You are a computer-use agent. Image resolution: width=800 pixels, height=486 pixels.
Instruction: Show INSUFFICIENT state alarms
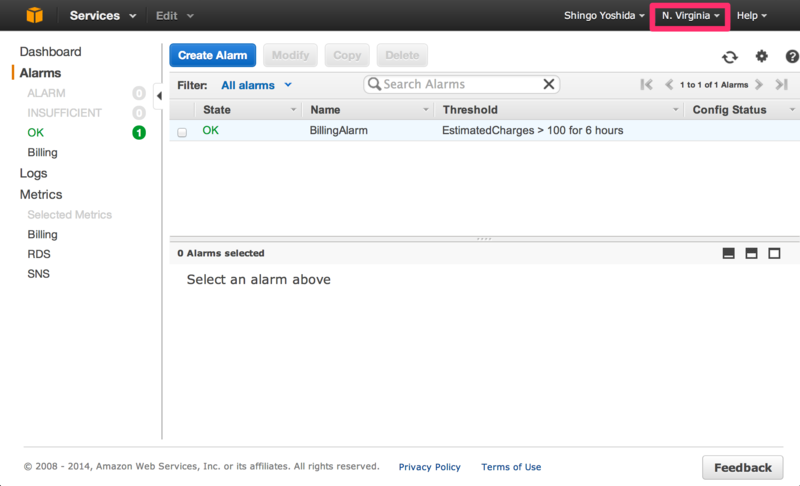click(64, 113)
